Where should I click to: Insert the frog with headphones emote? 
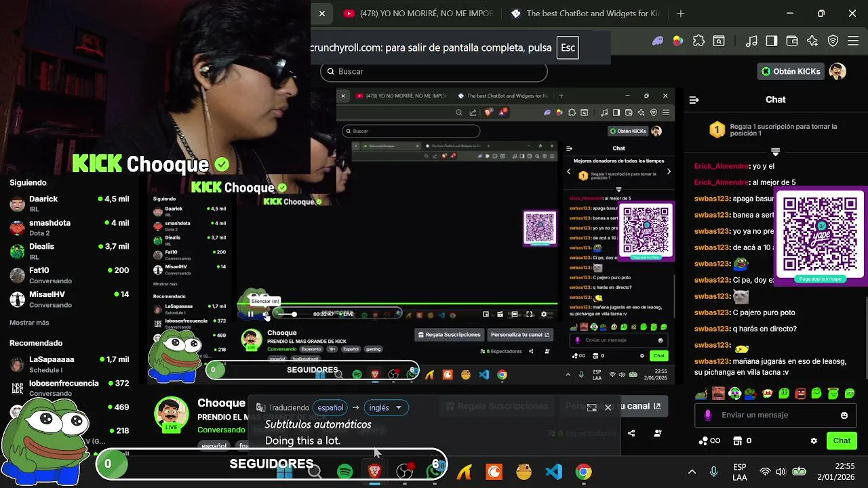(x=735, y=393)
